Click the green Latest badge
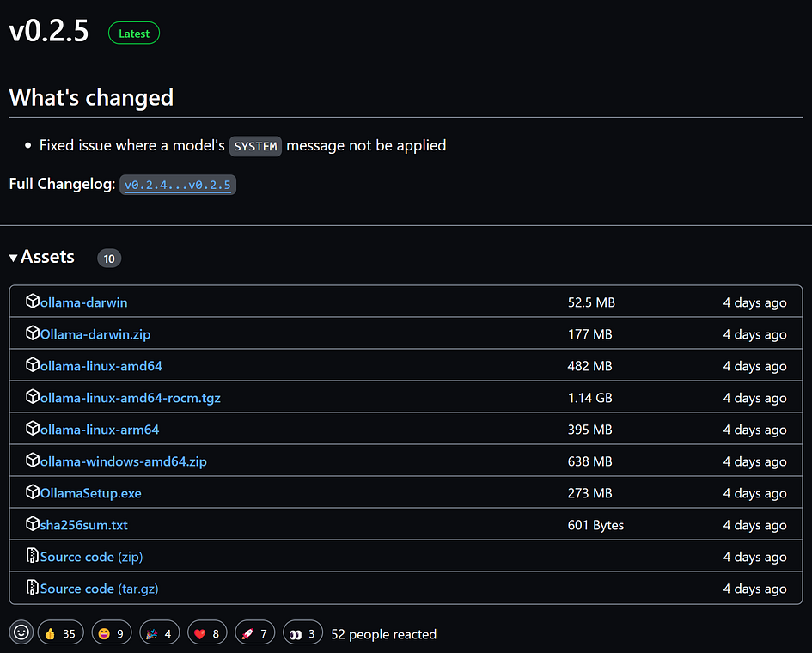812x653 pixels. pyautogui.click(x=133, y=34)
